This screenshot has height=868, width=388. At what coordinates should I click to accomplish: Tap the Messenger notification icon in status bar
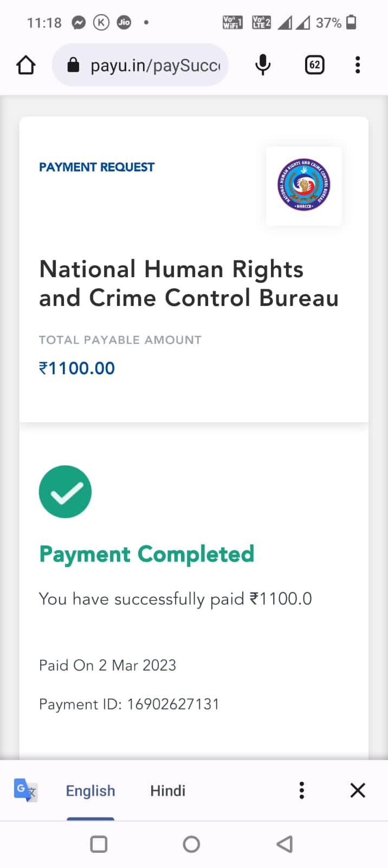[x=79, y=23]
